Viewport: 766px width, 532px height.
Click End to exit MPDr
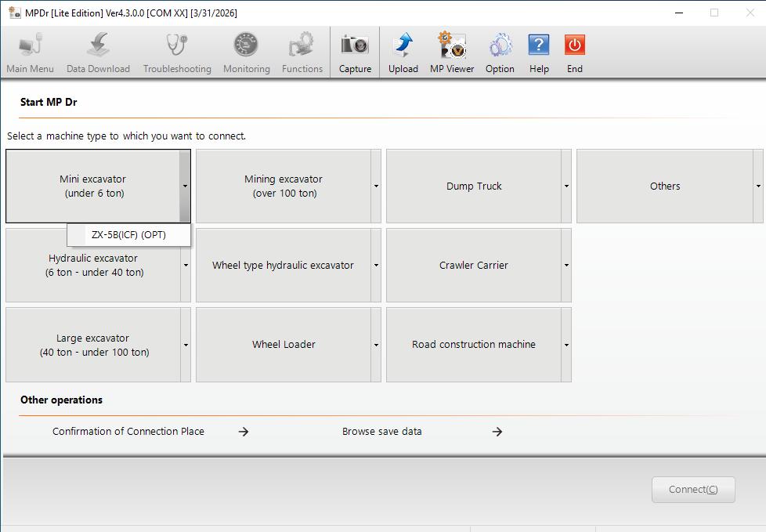[x=574, y=50]
